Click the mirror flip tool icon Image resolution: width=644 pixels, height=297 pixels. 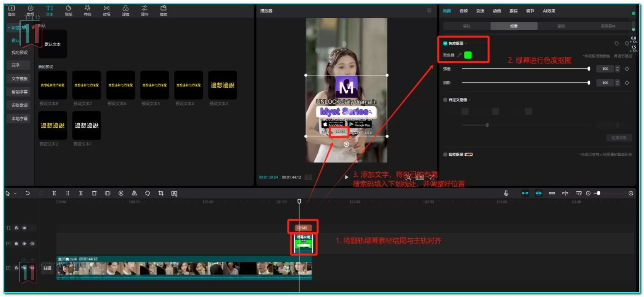(x=134, y=193)
